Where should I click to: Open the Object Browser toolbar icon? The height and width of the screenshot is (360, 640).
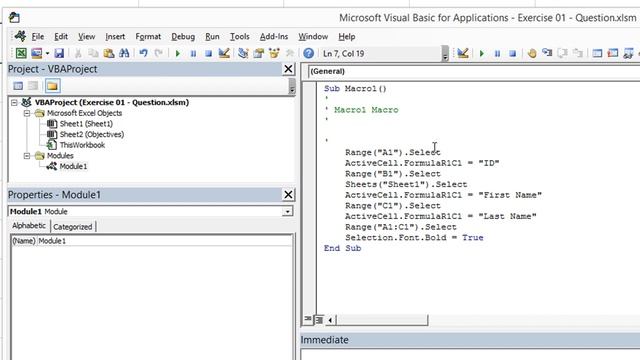click(x=274, y=53)
